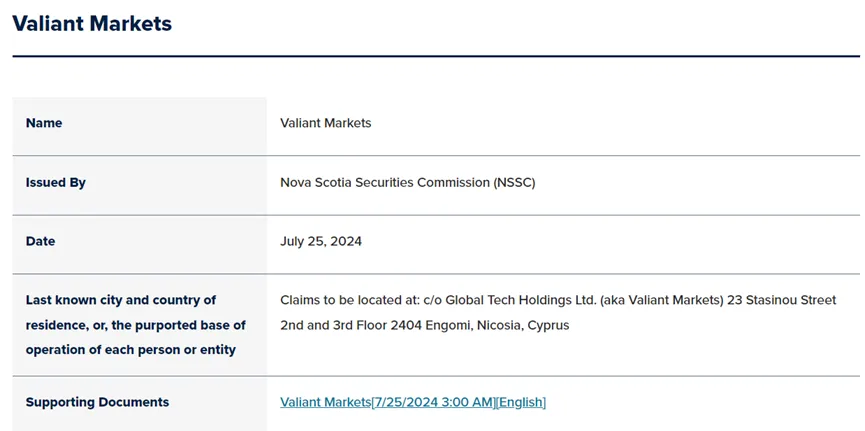Select the Issued By row label
The height and width of the screenshot is (431, 865).
pos(56,182)
